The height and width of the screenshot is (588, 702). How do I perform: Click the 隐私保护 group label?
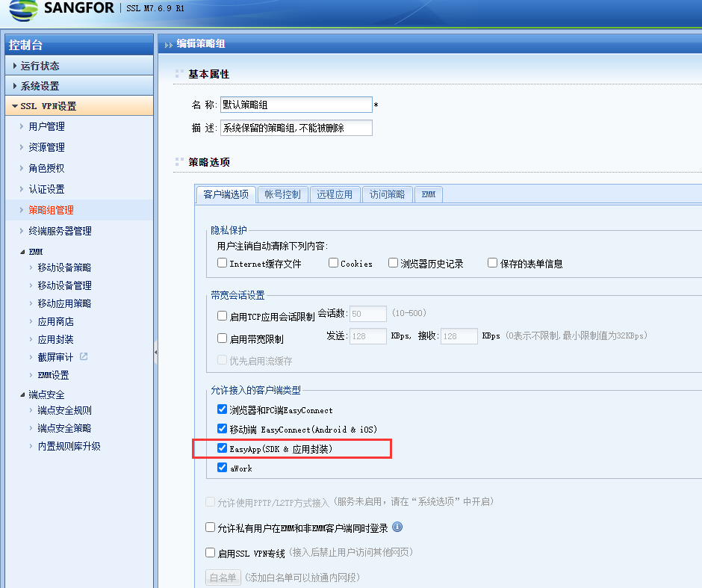[229, 230]
